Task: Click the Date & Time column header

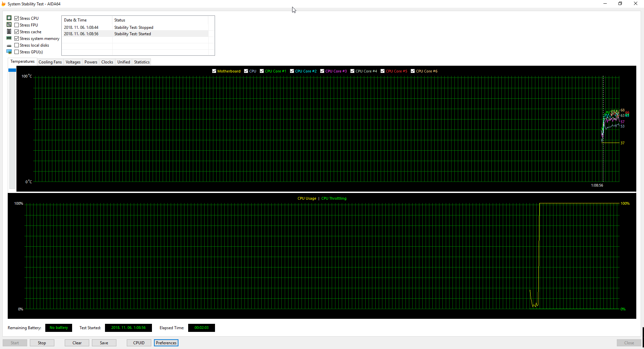Action: pos(87,20)
